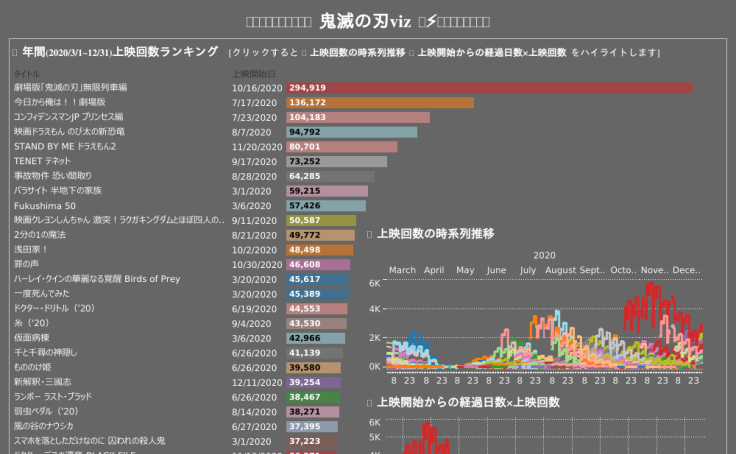Click the grey 73,252 bar for TENET

pos(337,162)
